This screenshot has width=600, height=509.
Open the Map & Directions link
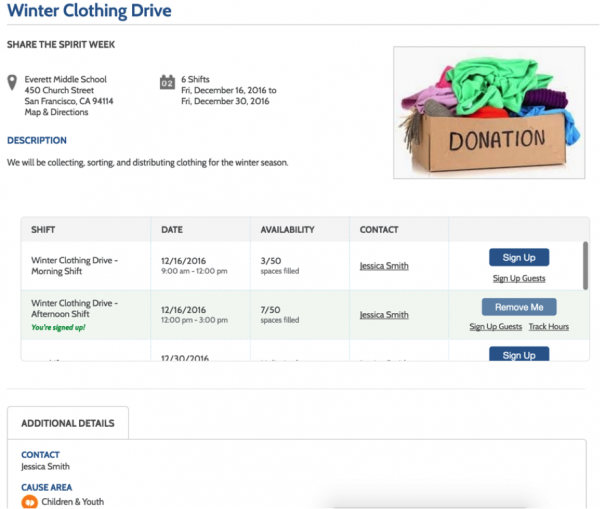click(x=55, y=112)
